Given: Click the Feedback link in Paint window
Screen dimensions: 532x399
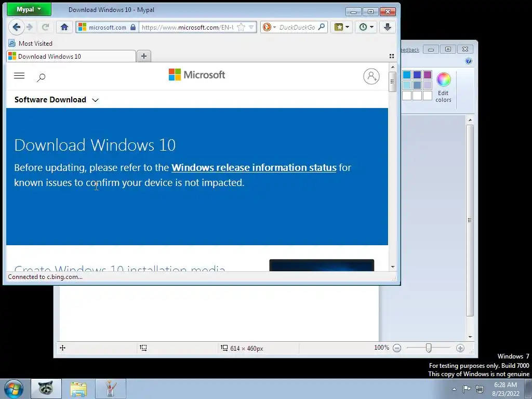Looking at the screenshot, I should click(x=410, y=50).
